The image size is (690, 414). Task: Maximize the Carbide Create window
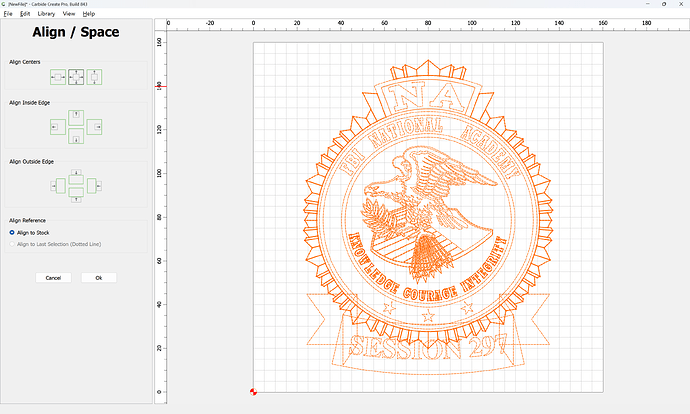pyautogui.click(x=664, y=4)
